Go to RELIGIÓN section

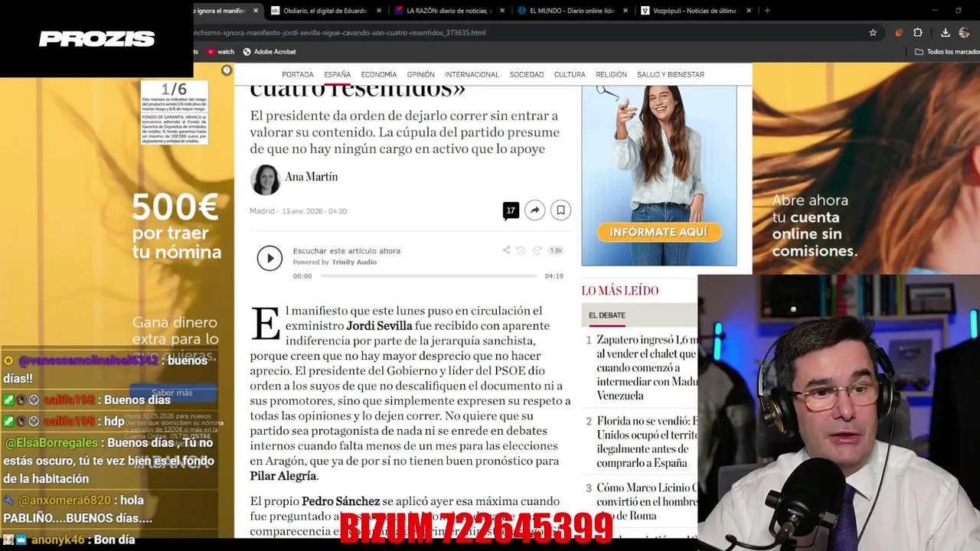click(611, 74)
